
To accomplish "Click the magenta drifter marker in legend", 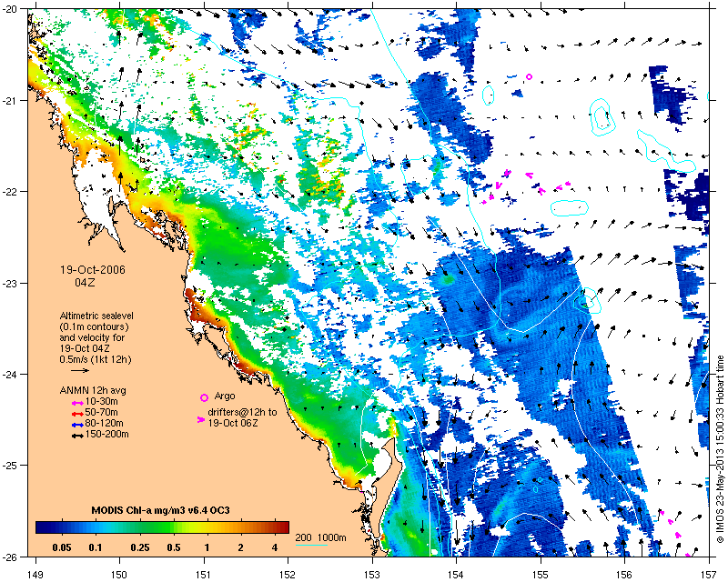I will [200, 419].
